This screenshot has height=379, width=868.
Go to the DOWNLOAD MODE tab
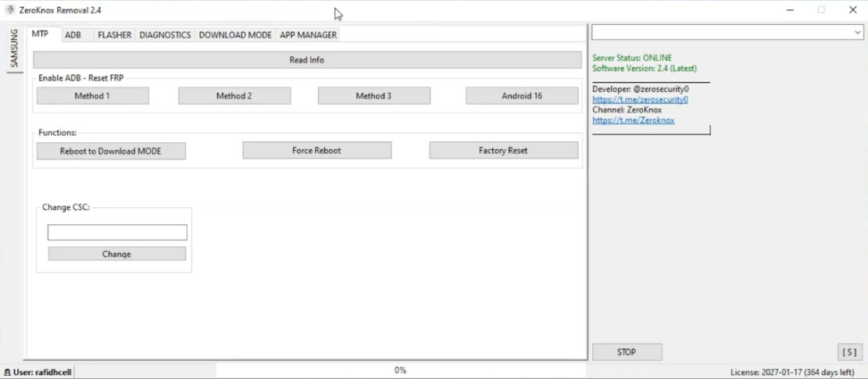click(235, 35)
